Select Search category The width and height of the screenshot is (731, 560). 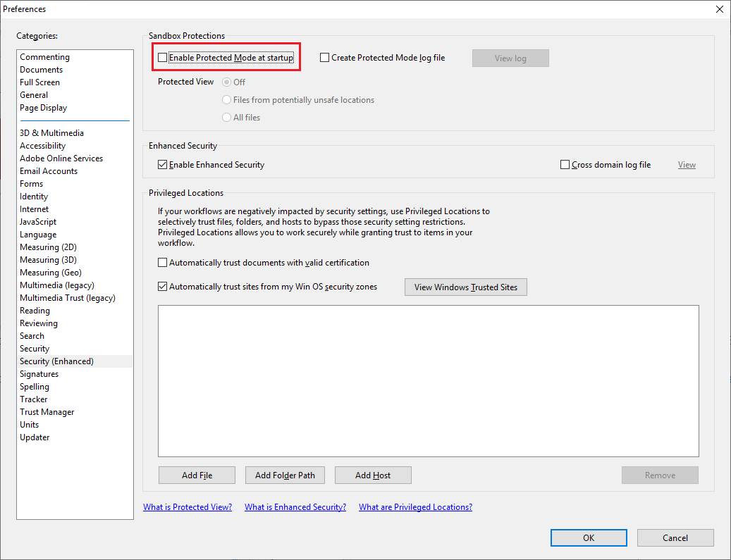tap(75, 336)
